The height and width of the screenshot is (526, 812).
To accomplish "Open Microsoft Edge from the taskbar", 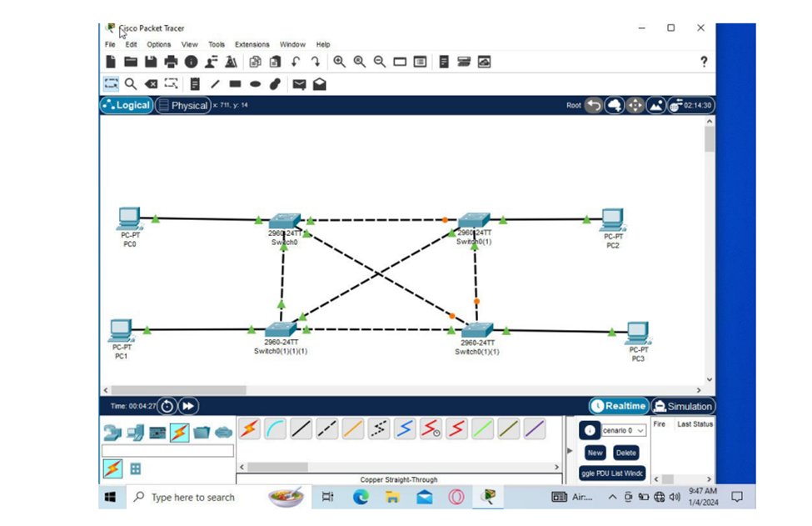I will click(361, 498).
